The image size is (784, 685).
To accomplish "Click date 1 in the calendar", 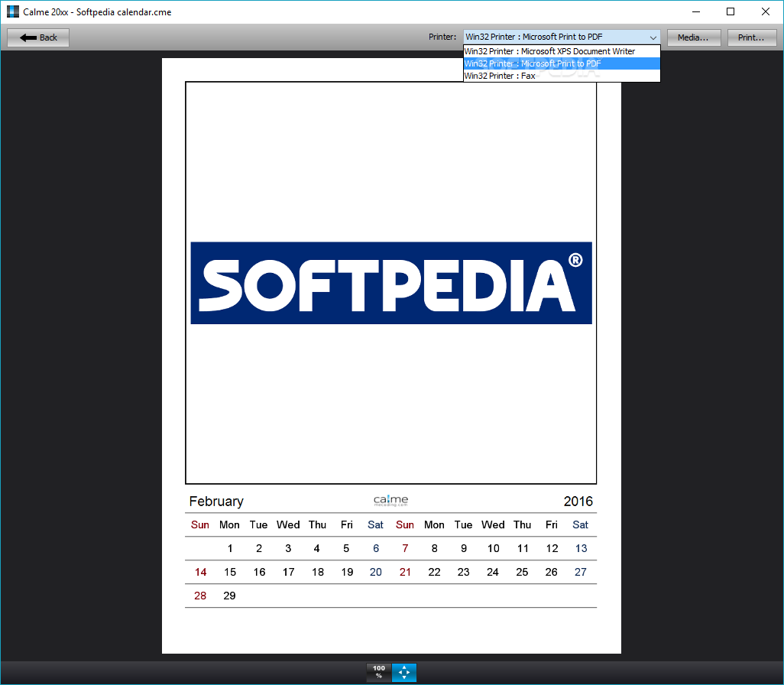I will point(230,548).
